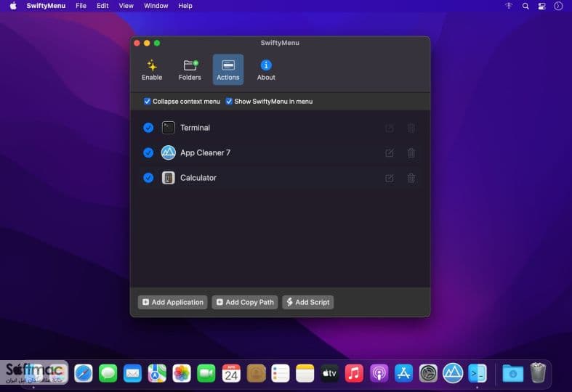Image resolution: width=572 pixels, height=392 pixels.
Task: Open Notes from the Dock
Action: click(305, 373)
